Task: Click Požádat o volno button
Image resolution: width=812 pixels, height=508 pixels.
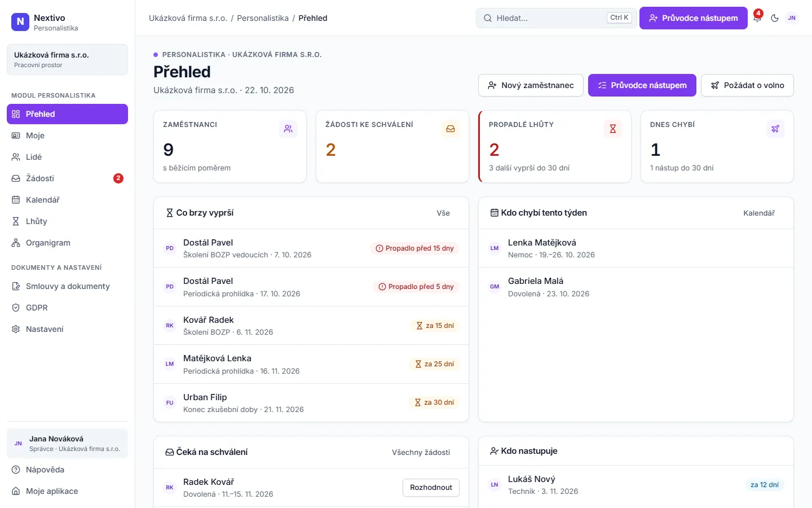Action: (x=747, y=85)
